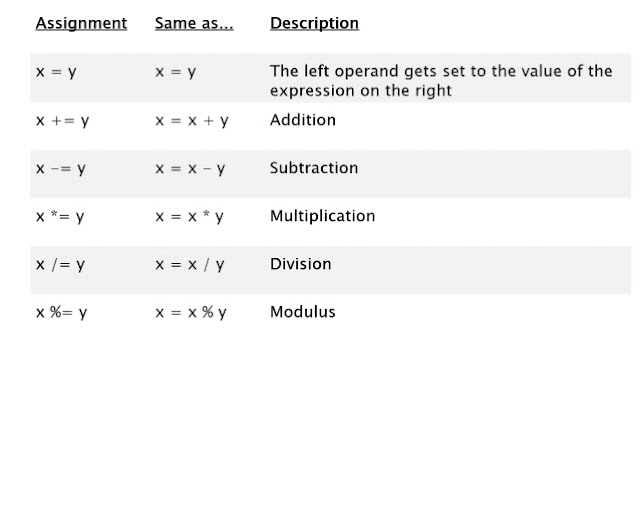This screenshot has height=510, width=640.
Task: Click the 'x = x + y' equivalent expression
Action: coord(192,121)
